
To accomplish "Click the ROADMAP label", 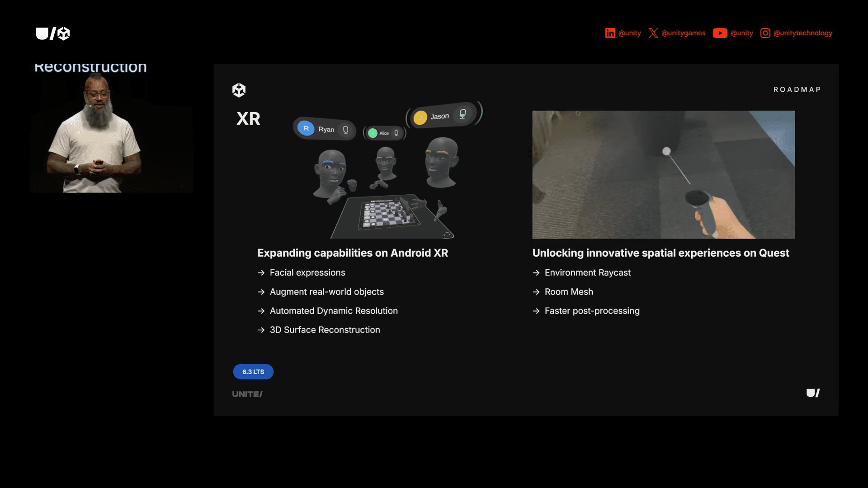I will coord(797,89).
